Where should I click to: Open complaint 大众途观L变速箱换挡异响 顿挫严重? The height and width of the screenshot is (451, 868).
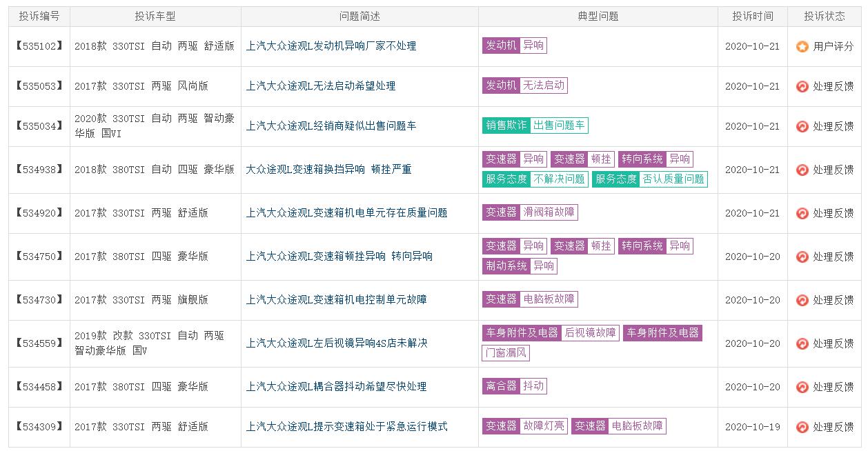coord(328,170)
